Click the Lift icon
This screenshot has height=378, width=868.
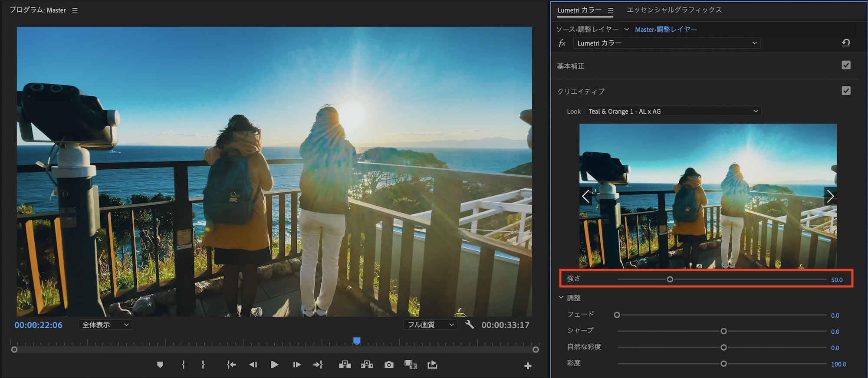(x=345, y=365)
